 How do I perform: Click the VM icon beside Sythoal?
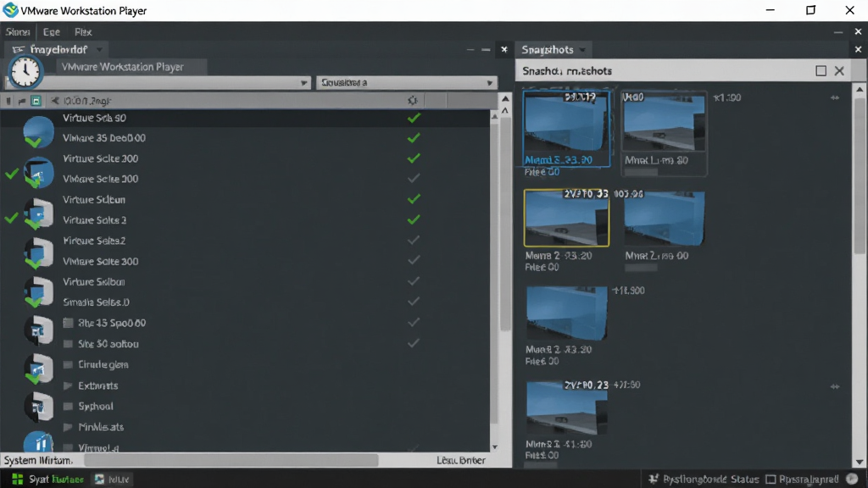[x=38, y=407]
